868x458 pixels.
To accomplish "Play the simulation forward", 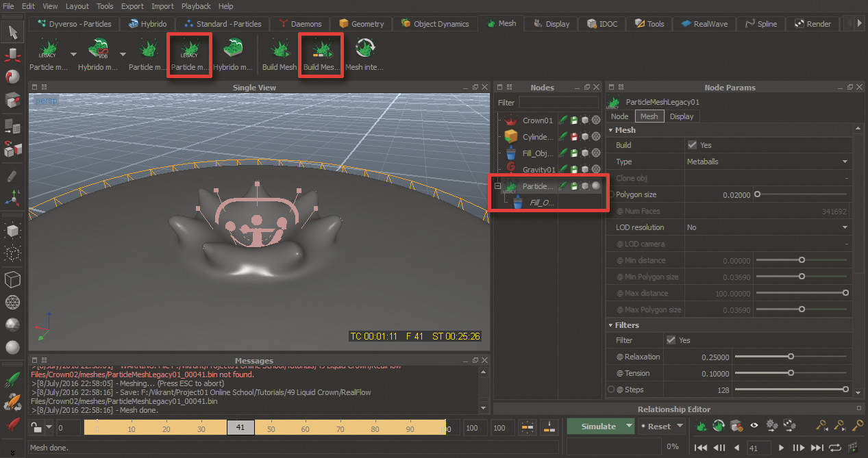I will [780, 448].
